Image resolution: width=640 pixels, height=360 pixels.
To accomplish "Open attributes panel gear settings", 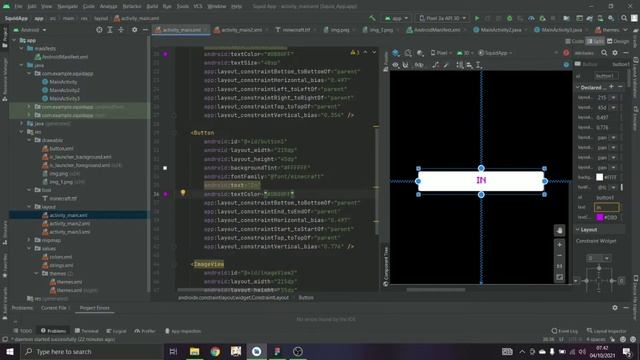I will [x=615, y=53].
